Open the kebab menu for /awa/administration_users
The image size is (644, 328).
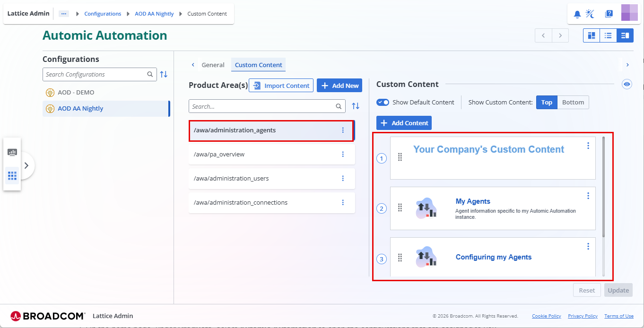343,178
